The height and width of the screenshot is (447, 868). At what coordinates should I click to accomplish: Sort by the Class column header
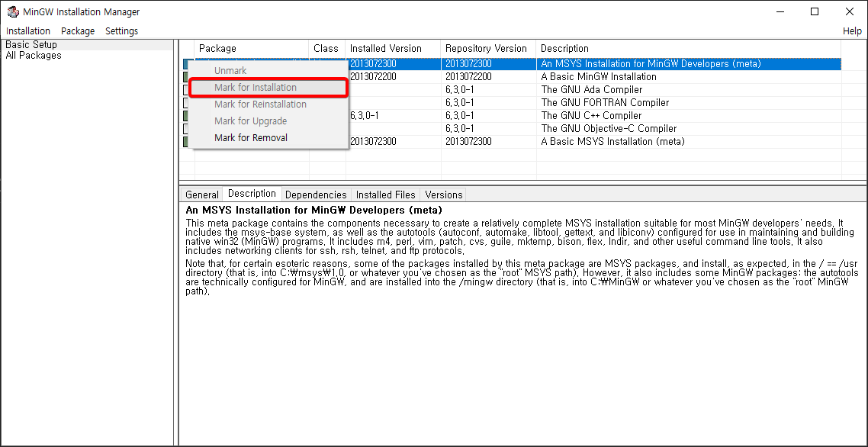click(326, 48)
